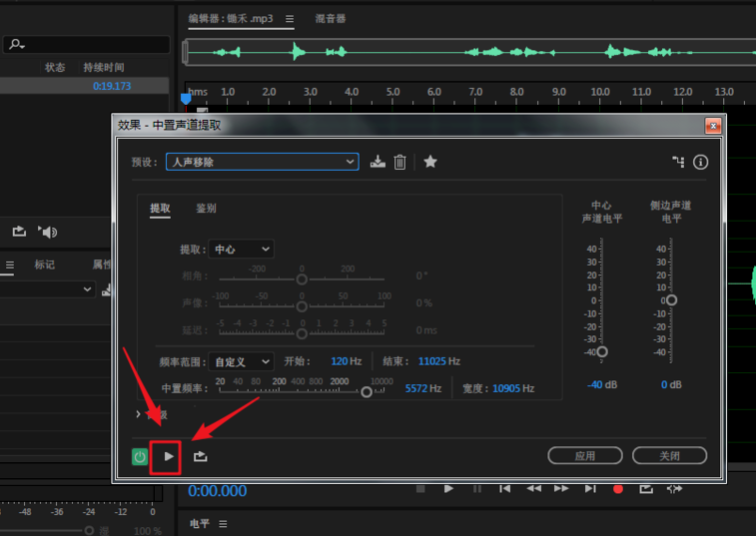The width and height of the screenshot is (756, 536).
Task: Click the transport pause button
Action: click(x=477, y=489)
